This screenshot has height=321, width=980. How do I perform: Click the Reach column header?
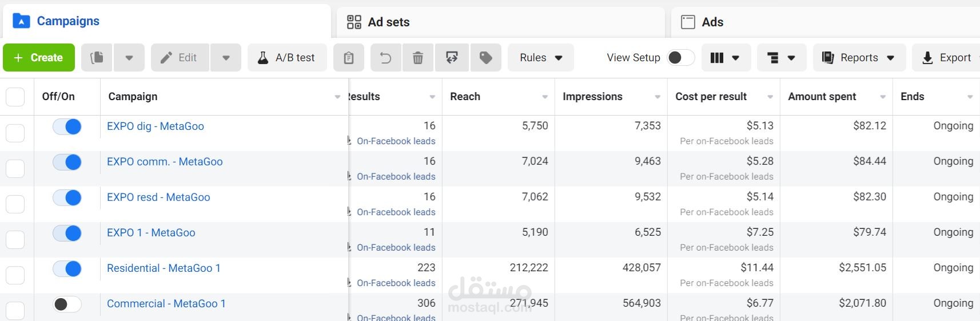tap(465, 97)
